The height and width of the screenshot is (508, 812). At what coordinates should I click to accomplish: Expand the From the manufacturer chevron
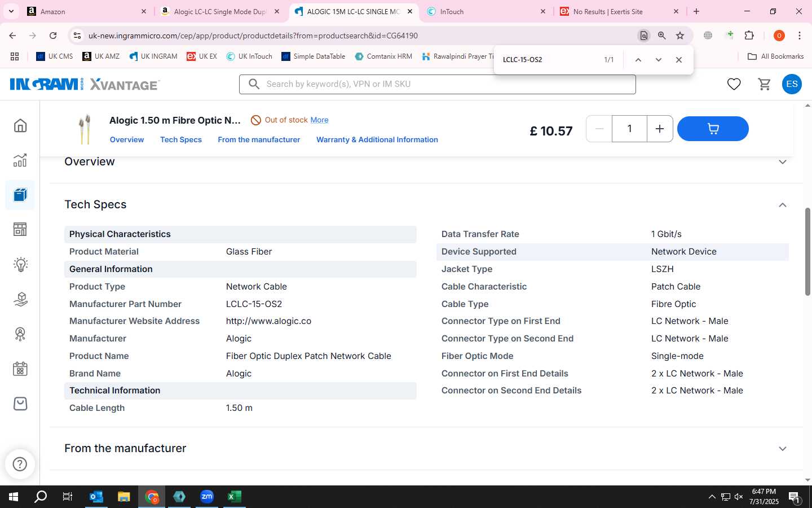[783, 449]
